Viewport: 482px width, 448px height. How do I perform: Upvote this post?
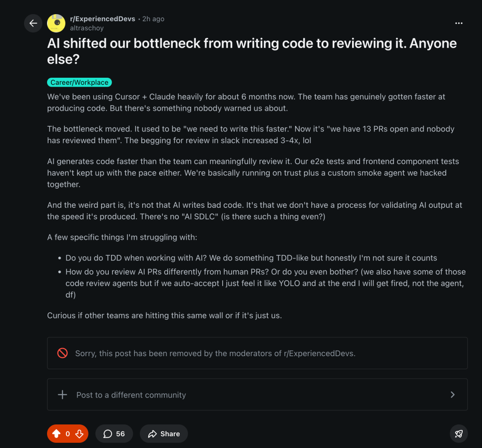[x=56, y=434]
